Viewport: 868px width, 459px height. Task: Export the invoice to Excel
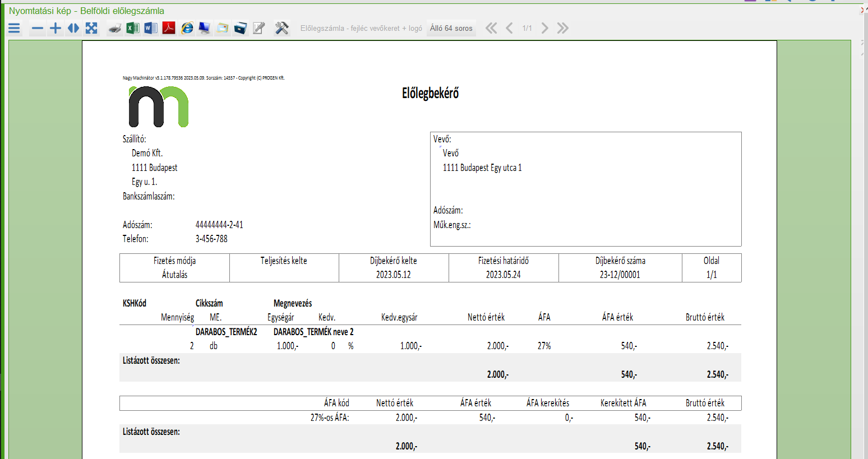[x=133, y=28]
